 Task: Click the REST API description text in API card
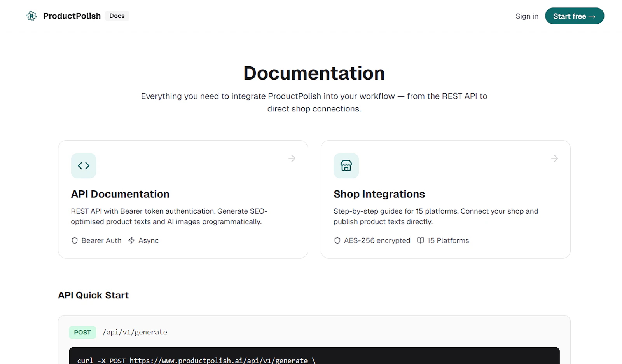point(169,216)
